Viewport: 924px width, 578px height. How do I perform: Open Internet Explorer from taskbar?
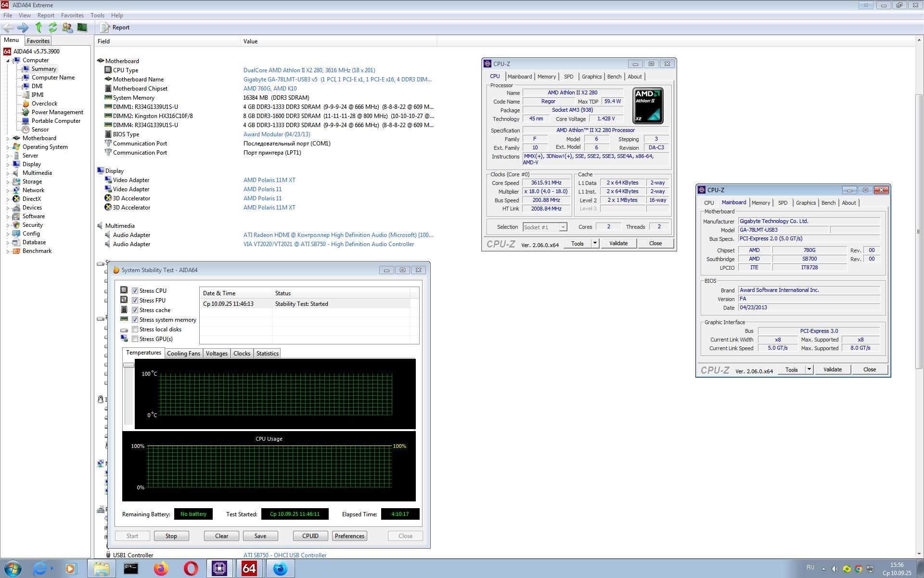[x=41, y=569]
